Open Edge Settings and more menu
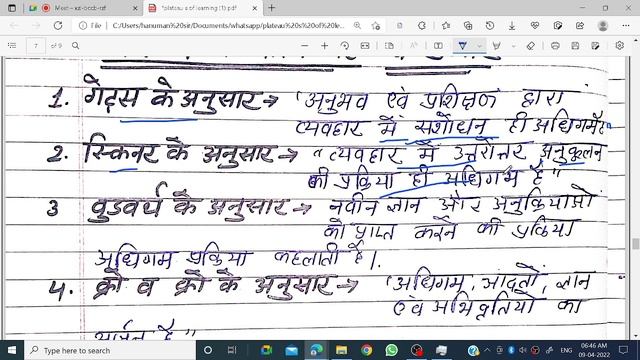 (626, 26)
